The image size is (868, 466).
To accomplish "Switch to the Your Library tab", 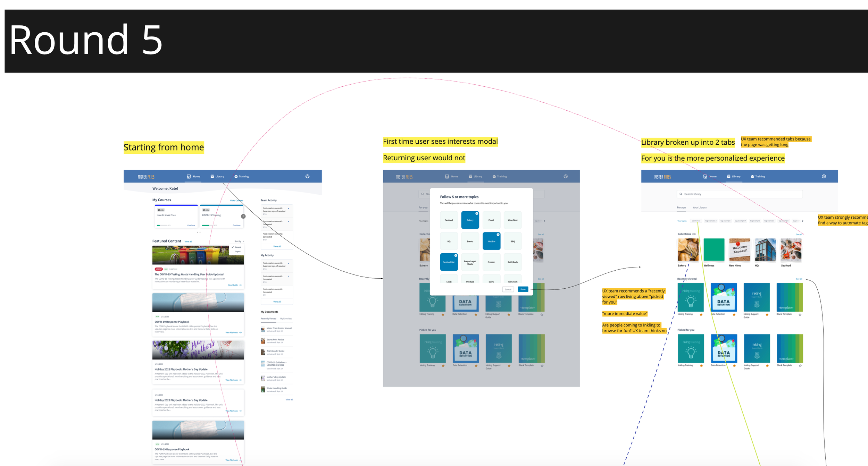I will click(x=699, y=207).
